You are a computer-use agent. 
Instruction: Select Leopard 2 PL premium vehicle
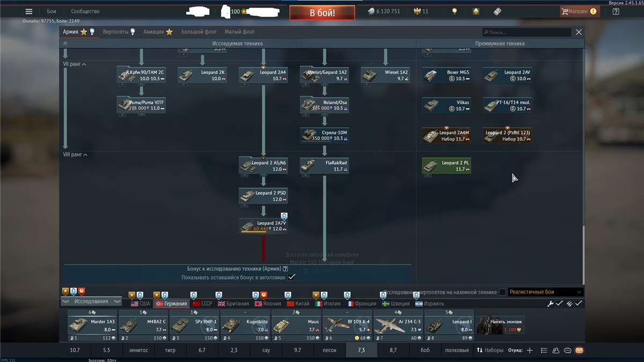(447, 166)
